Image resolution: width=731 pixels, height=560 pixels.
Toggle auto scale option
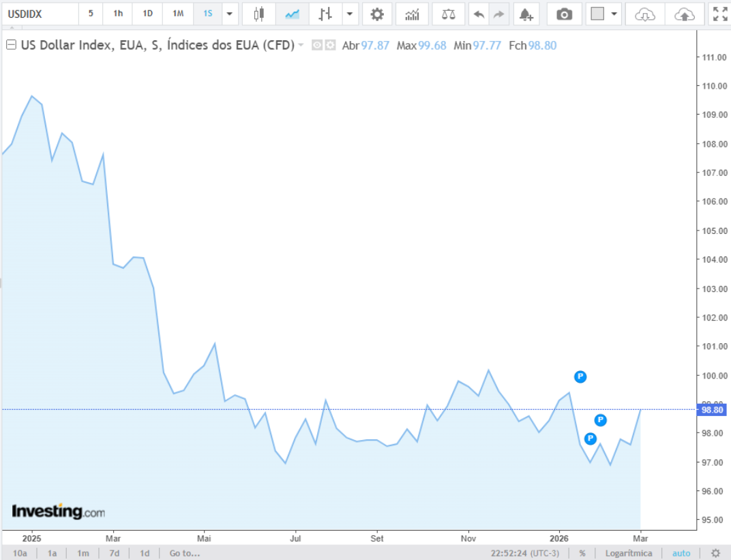pyautogui.click(x=681, y=553)
